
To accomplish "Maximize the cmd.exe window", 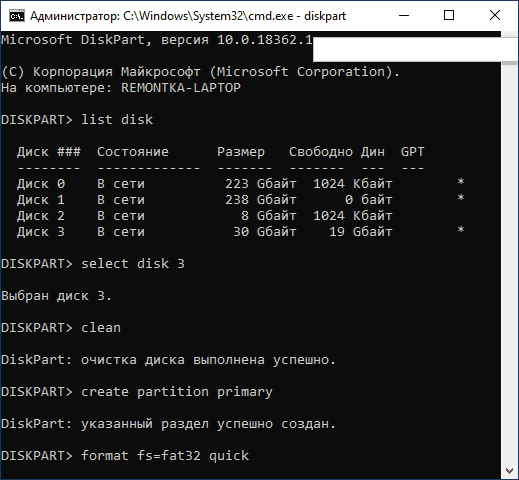I will pyautogui.click(x=449, y=15).
